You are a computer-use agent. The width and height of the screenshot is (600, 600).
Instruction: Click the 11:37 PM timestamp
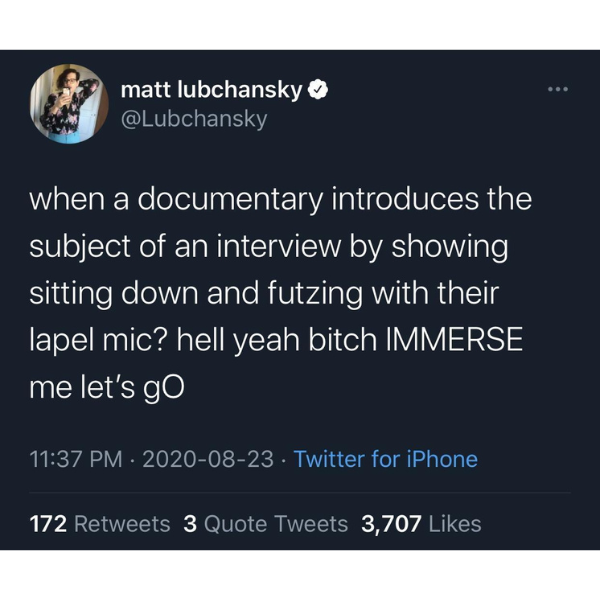[x=76, y=459]
